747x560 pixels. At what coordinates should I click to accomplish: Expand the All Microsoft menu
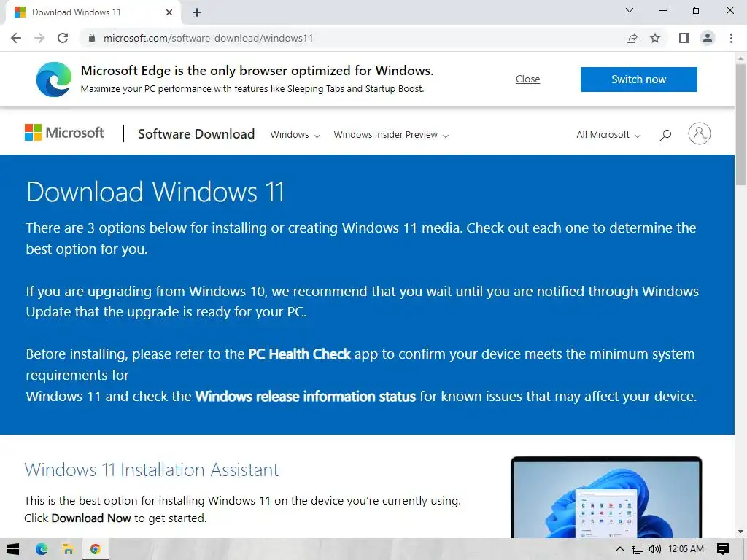608,135
